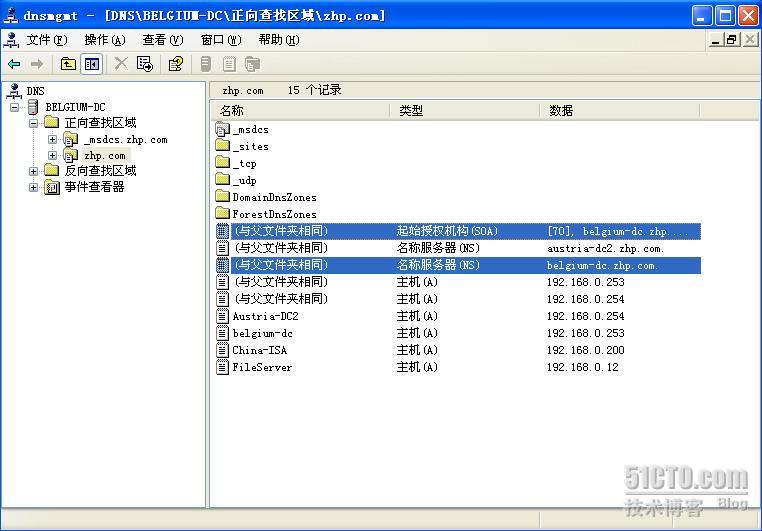The image size is (762, 531).
Task: Select 正向查找区域 in the tree
Action: click(x=101, y=123)
